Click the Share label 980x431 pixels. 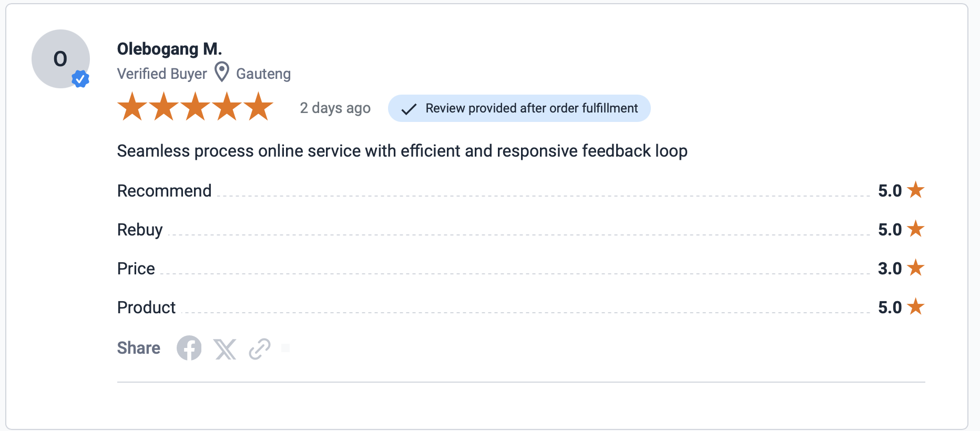(138, 348)
